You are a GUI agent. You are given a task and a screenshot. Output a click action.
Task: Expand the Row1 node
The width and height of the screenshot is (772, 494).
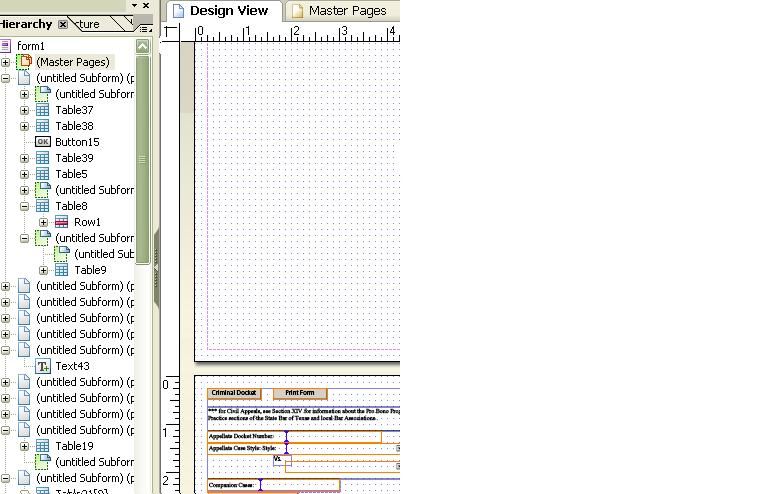pos(43,223)
